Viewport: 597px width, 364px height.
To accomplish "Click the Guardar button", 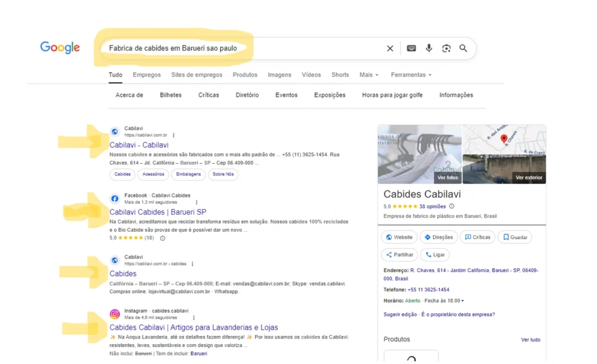I will pyautogui.click(x=514, y=237).
